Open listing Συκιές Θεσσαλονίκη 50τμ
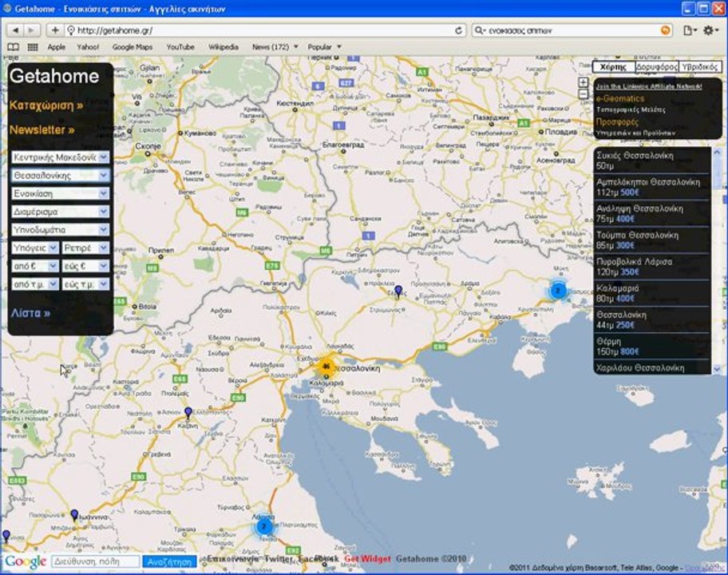728x575 pixels. [652, 161]
